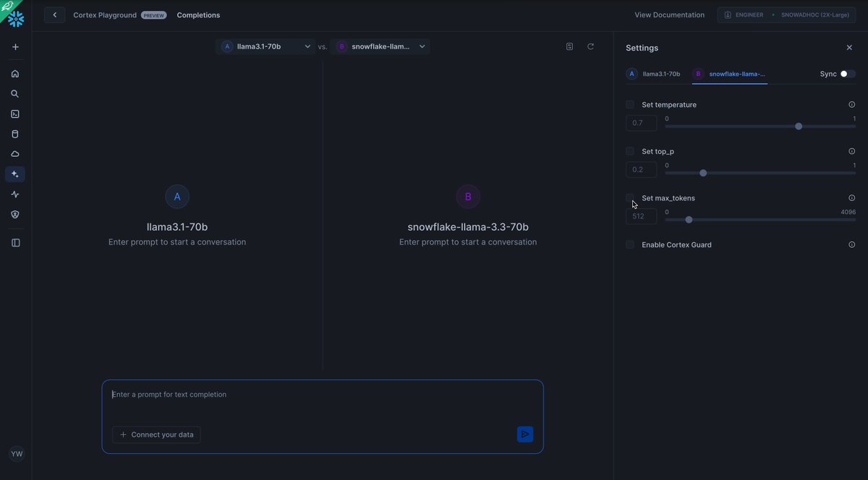Open the View Documentation link
This screenshot has height=480, width=868.
[669, 15]
